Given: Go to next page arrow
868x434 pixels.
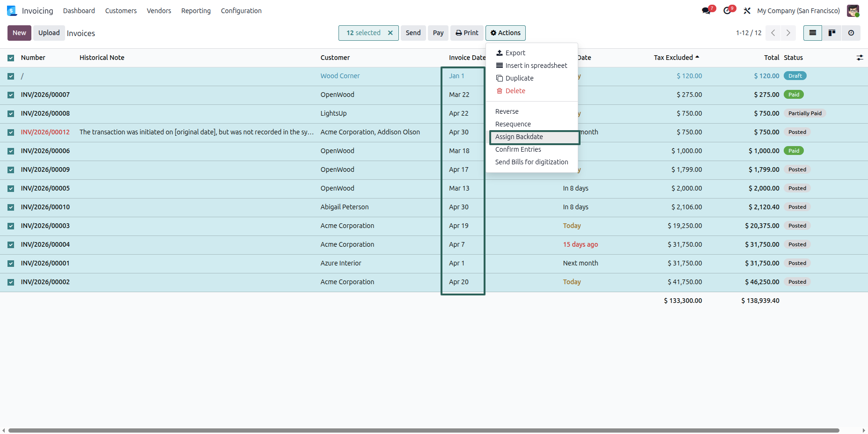Looking at the screenshot, I should click(788, 33).
